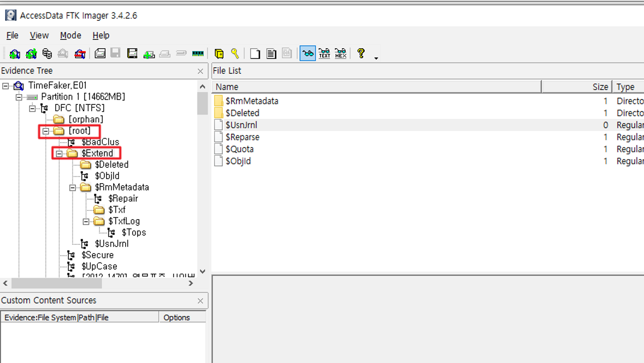Select [orphan] folder in Evidence Tree
644x363 pixels.
pyautogui.click(x=86, y=119)
